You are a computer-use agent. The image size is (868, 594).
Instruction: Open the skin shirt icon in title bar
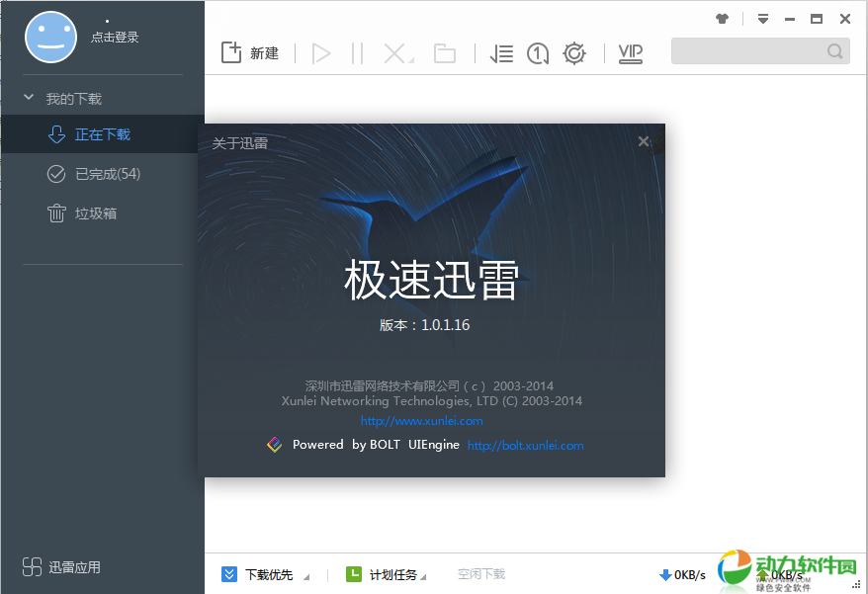click(722, 19)
